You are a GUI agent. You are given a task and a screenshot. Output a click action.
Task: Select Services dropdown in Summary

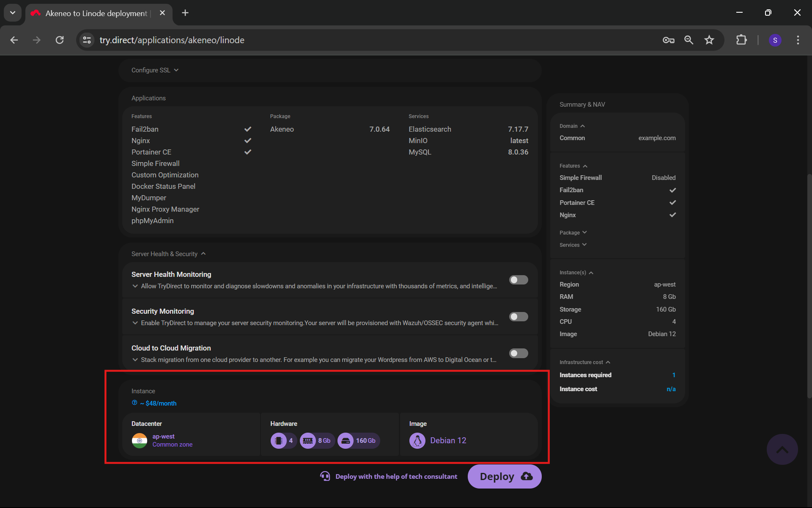pos(573,245)
